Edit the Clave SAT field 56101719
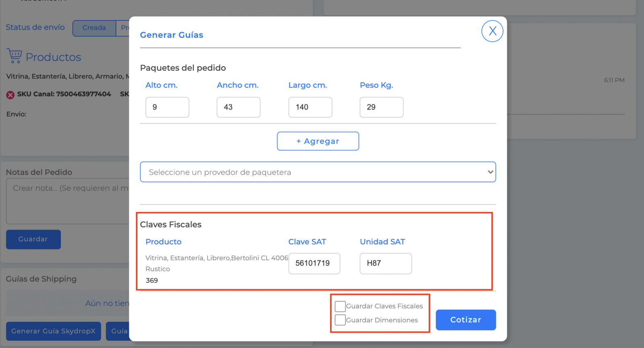 [314, 263]
